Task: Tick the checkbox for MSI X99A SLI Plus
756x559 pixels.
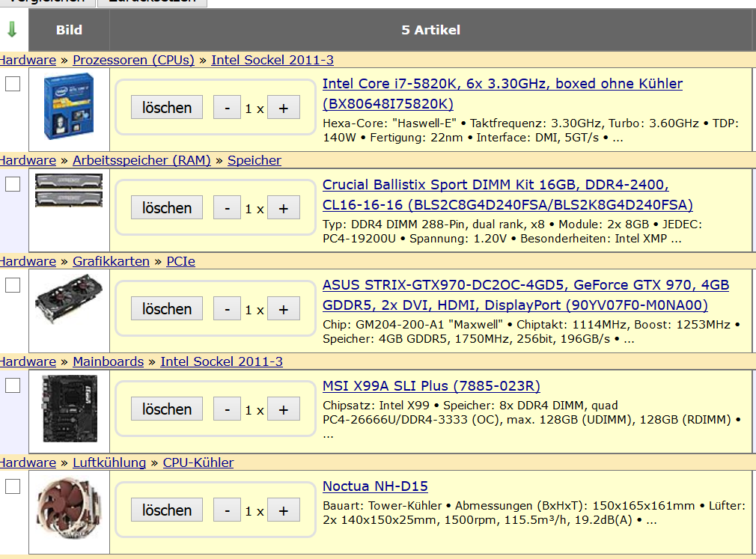Action: pyautogui.click(x=13, y=385)
